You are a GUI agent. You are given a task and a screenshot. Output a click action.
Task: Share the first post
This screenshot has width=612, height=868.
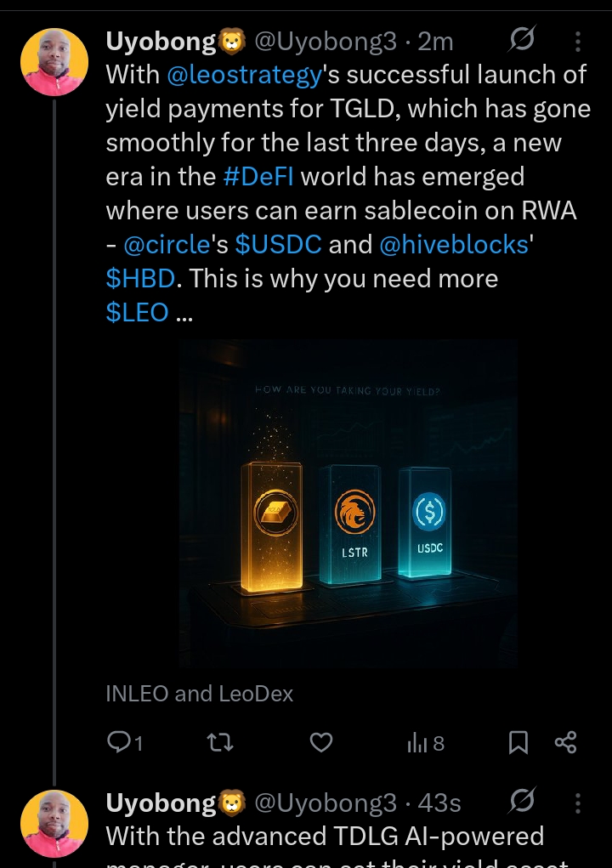click(565, 743)
